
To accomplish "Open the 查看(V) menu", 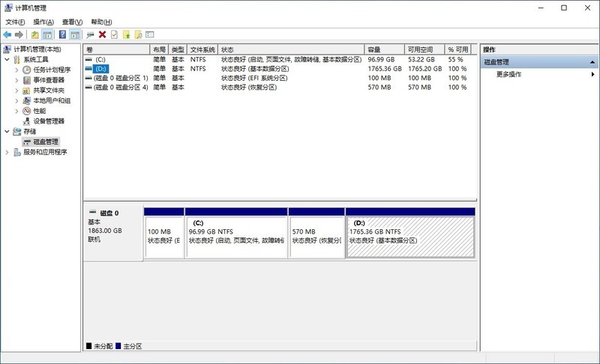I will (x=72, y=22).
